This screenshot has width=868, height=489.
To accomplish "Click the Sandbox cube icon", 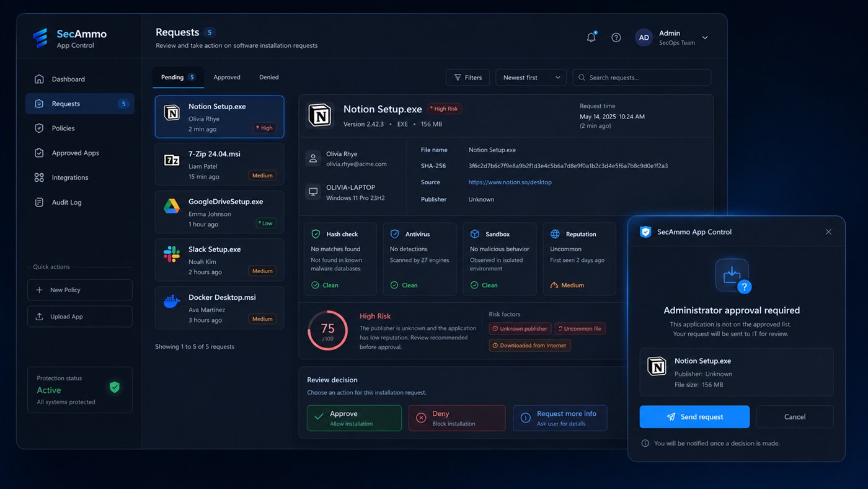I will (x=475, y=234).
